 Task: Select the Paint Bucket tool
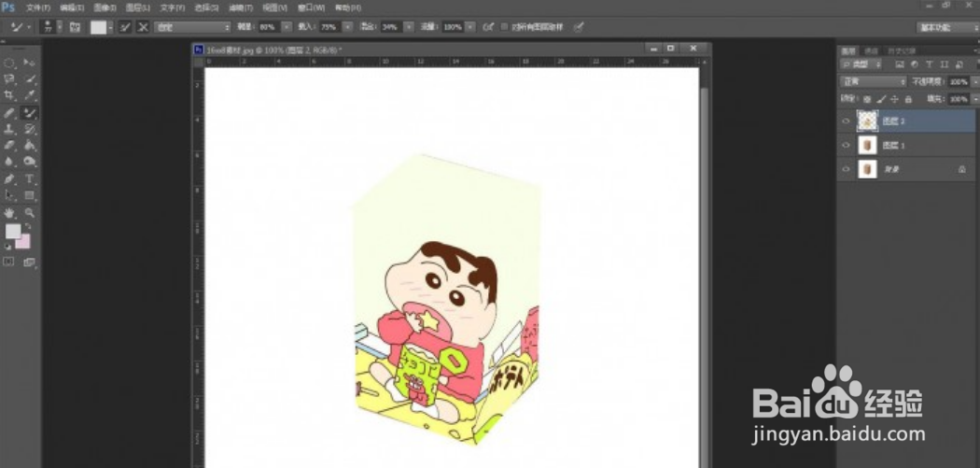pos(29,145)
